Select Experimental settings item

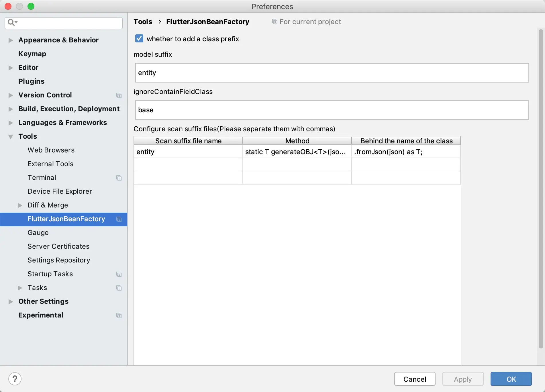tap(41, 315)
